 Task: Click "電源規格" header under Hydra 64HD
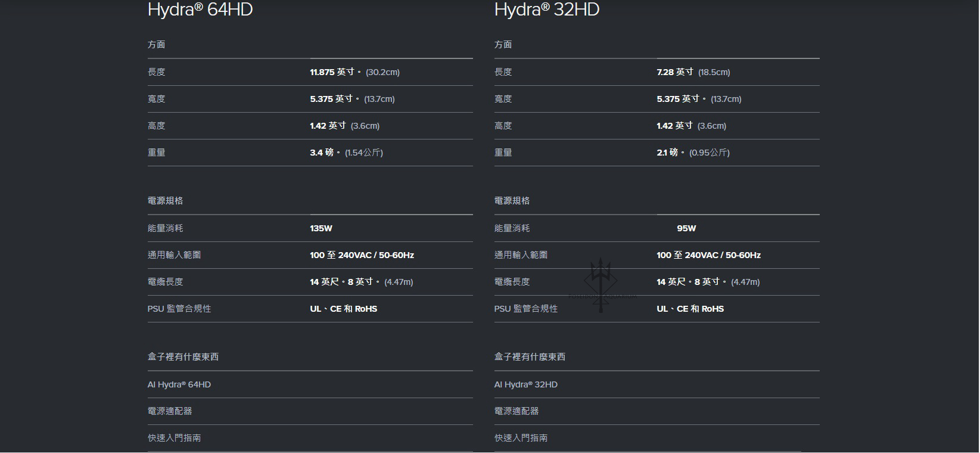pyautogui.click(x=166, y=201)
